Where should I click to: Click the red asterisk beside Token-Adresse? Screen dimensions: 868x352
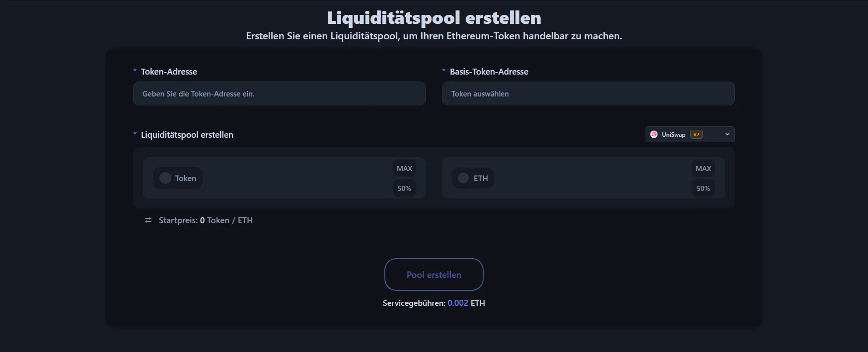click(134, 71)
